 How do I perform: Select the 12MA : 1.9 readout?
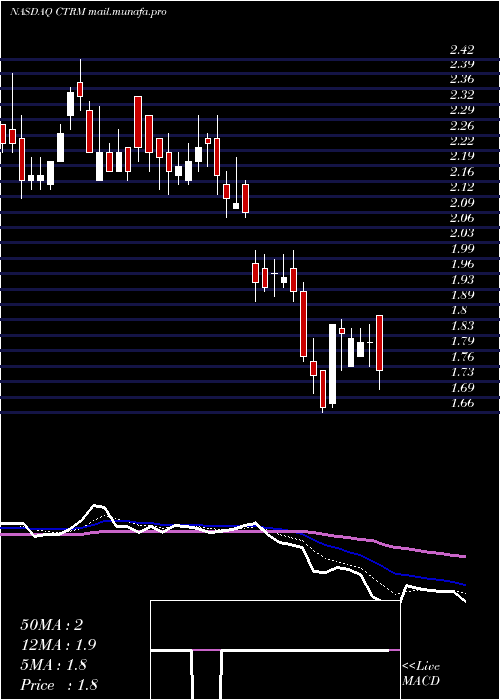(58, 645)
